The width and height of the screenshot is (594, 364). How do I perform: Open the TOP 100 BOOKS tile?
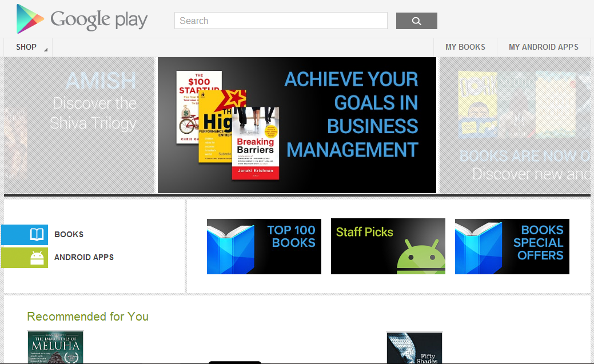pos(264,247)
